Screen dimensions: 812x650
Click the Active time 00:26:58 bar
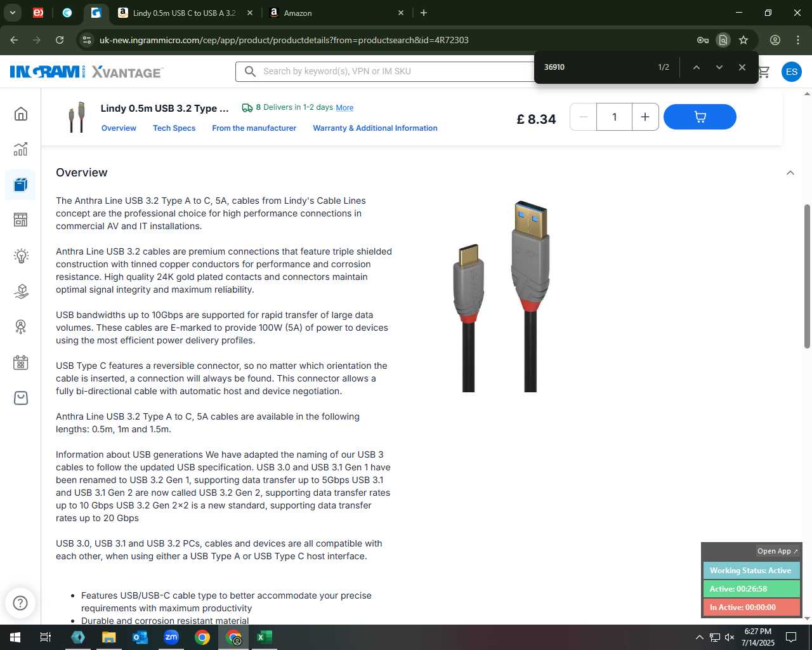click(751, 589)
